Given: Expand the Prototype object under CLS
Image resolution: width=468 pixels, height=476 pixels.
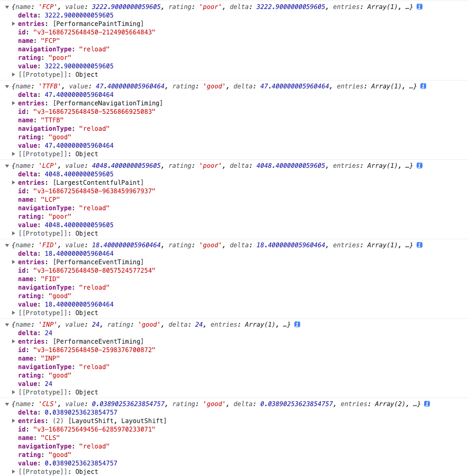Looking at the screenshot, I should coord(14,472).
